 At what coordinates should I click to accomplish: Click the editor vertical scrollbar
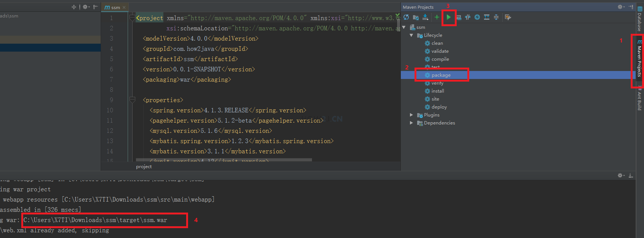pos(398,25)
